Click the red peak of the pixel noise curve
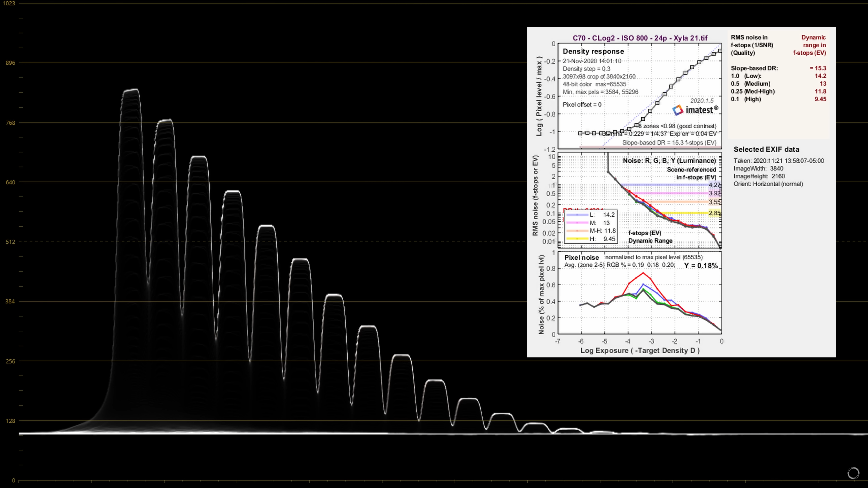 point(643,273)
